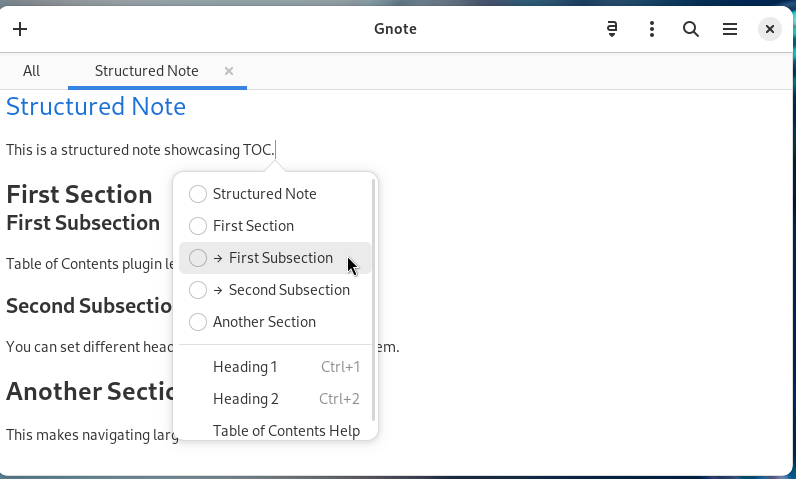Switch to the All tab

[32, 71]
